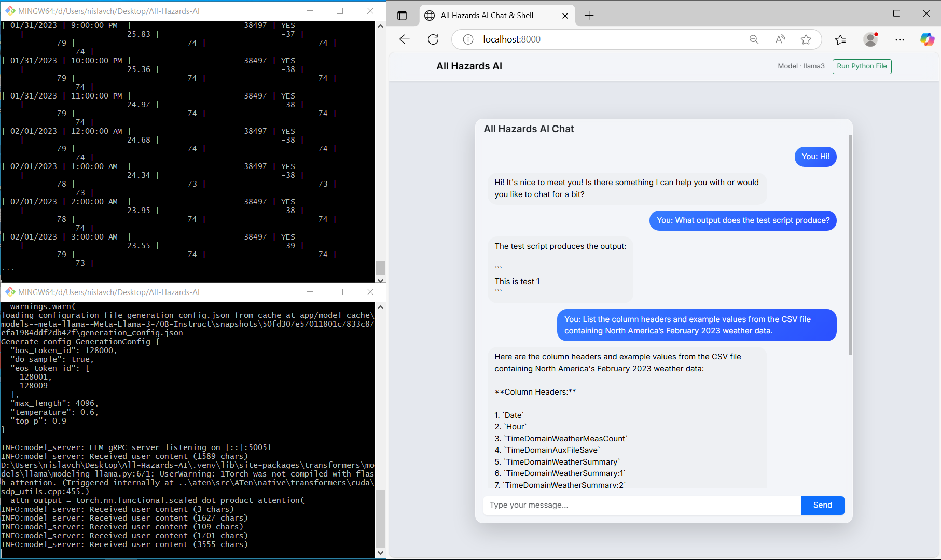Click the 'You: Hi!' message bubble
The width and height of the screenshot is (941, 560).
click(815, 157)
